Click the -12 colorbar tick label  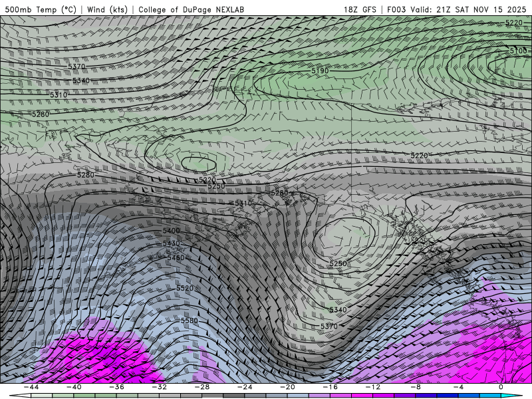pos(373,387)
